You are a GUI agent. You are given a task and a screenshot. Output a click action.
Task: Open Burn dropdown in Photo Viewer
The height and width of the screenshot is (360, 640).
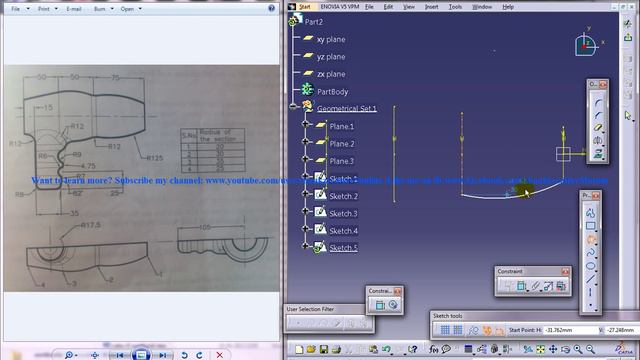(x=104, y=9)
